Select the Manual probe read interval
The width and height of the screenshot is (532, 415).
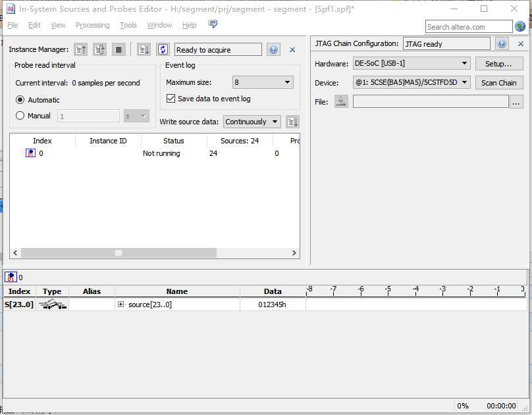(x=20, y=116)
